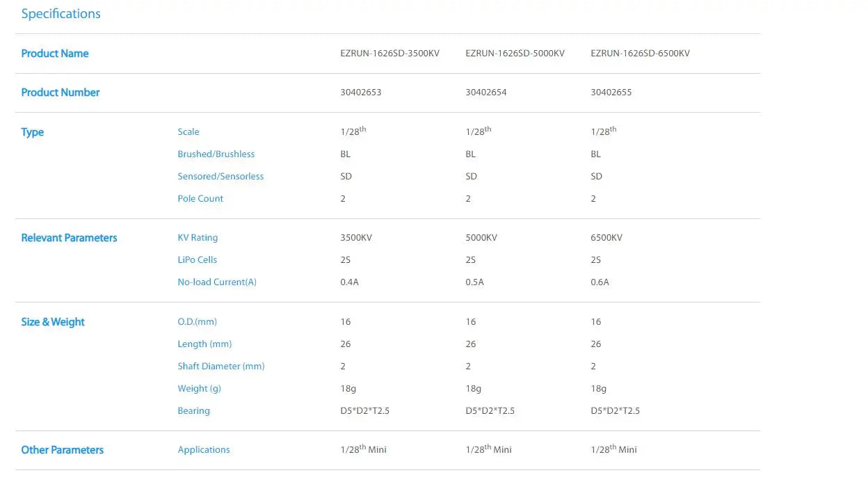868x482 pixels.
Task: Select the 5000KV rating value
Action: coord(481,238)
